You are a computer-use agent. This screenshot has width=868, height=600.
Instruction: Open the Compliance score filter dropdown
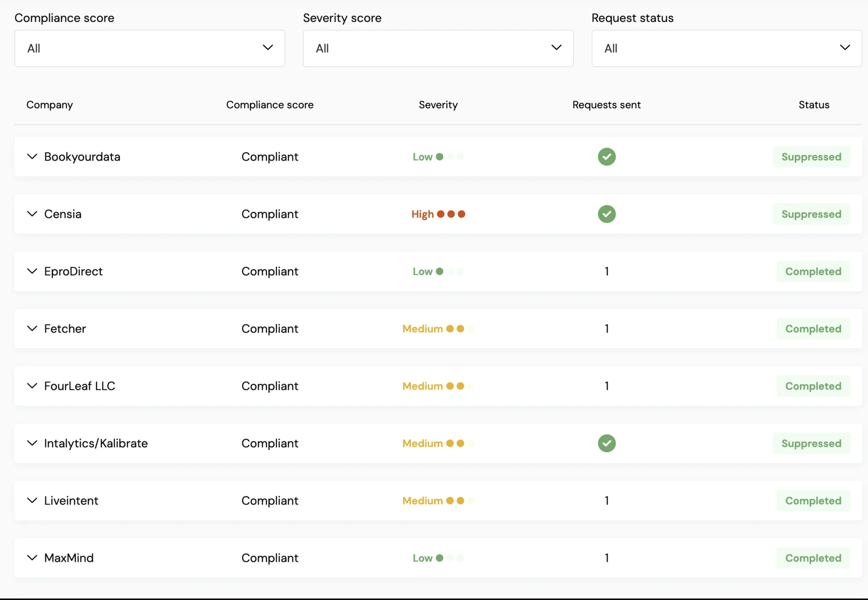click(x=149, y=48)
